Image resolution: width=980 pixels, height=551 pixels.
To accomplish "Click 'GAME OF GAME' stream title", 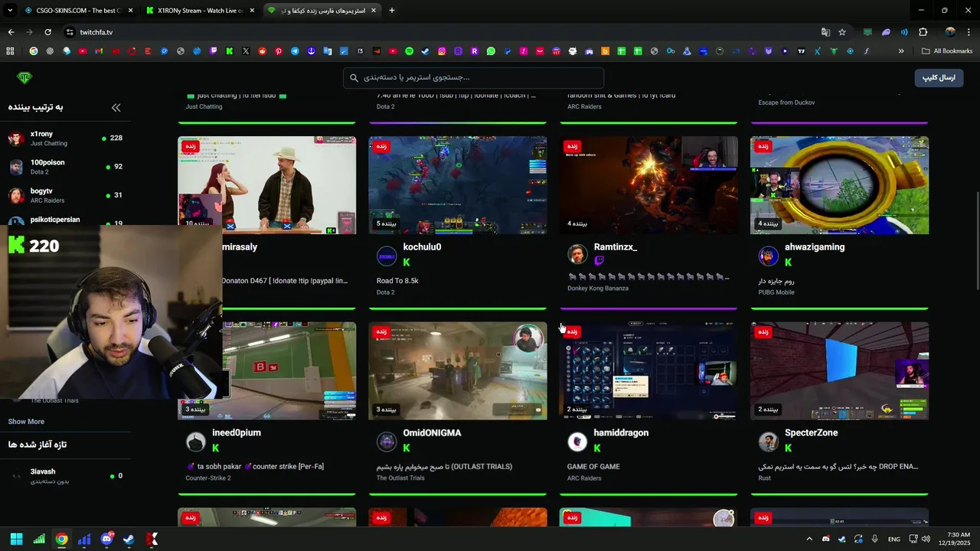I will tap(593, 467).
